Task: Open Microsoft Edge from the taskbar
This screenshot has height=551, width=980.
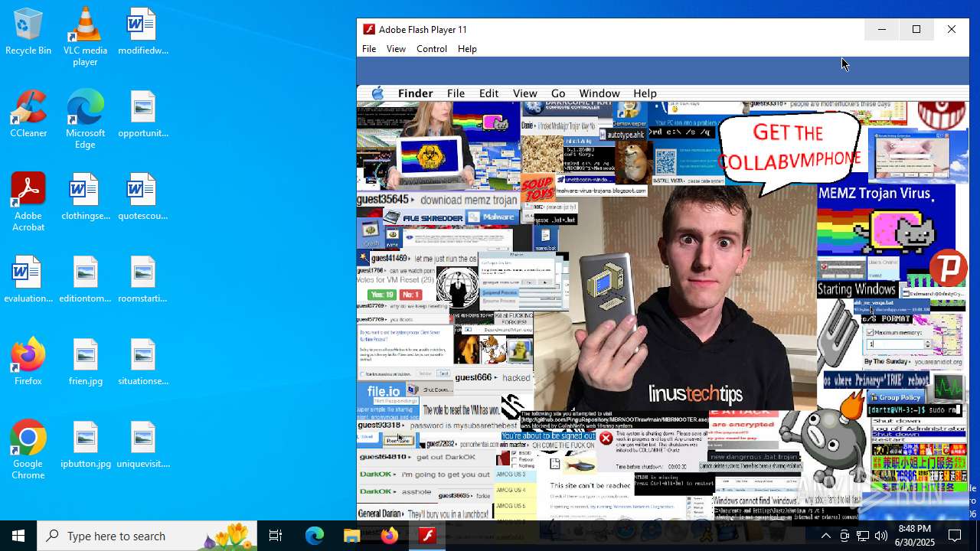Action: (315, 536)
